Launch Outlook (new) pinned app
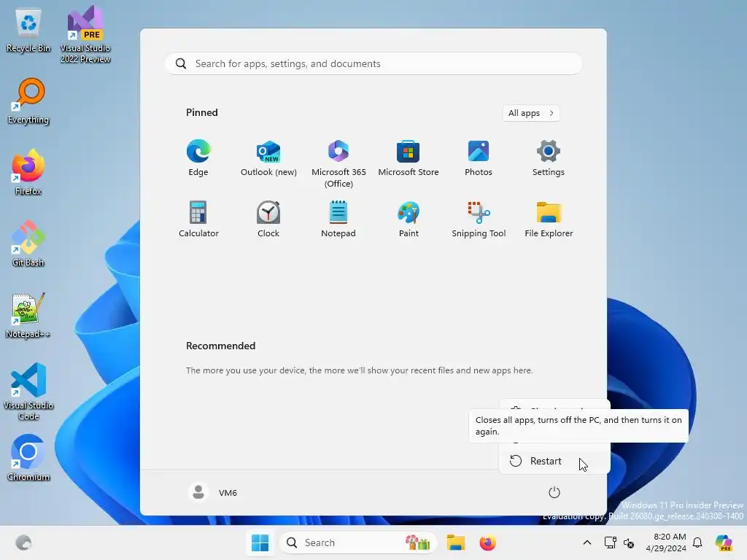The width and height of the screenshot is (747, 560). (268, 158)
